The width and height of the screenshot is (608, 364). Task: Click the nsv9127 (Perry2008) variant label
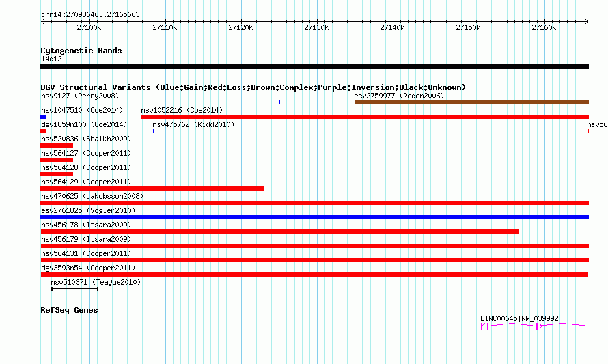tap(80, 96)
